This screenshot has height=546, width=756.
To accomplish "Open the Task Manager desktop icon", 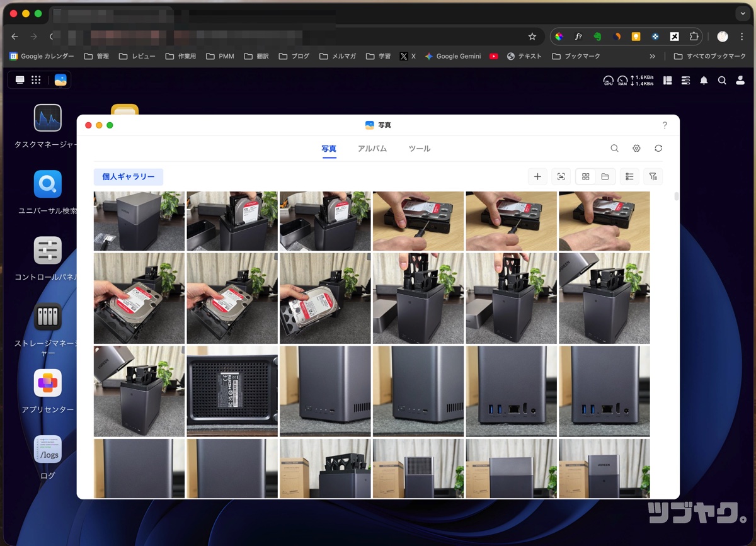I will click(48, 118).
